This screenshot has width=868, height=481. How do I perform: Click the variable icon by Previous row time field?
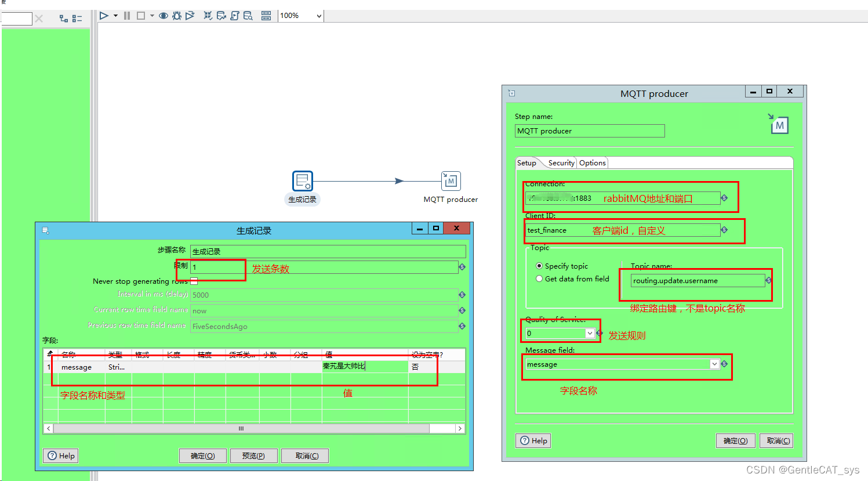tap(462, 326)
